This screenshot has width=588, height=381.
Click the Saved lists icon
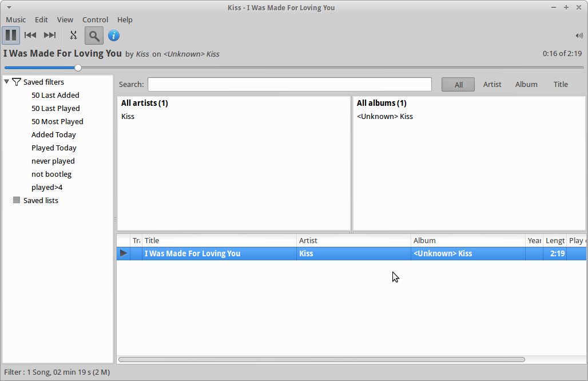[17, 200]
